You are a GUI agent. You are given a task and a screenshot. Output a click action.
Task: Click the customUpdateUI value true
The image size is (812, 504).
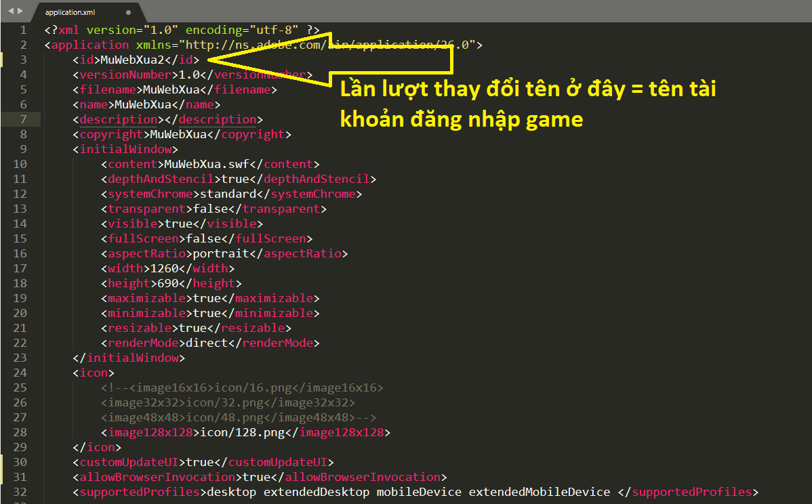coord(199,462)
